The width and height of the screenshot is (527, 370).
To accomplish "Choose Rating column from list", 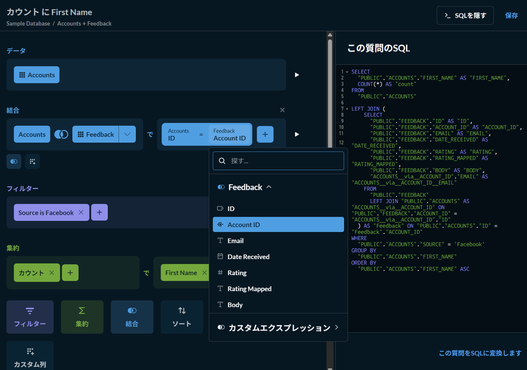I will (x=278, y=273).
